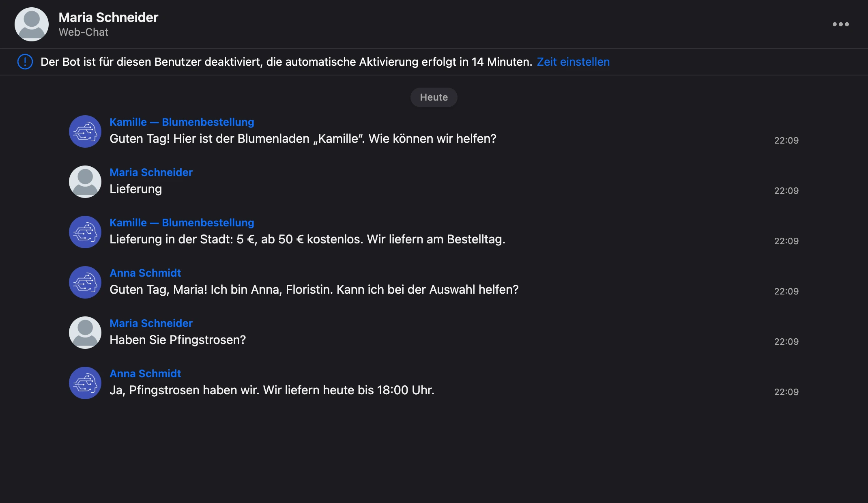Image resolution: width=868 pixels, height=503 pixels.
Task: Click 22:09 timestamp of the Blumenladen greeting
Action: (x=786, y=140)
